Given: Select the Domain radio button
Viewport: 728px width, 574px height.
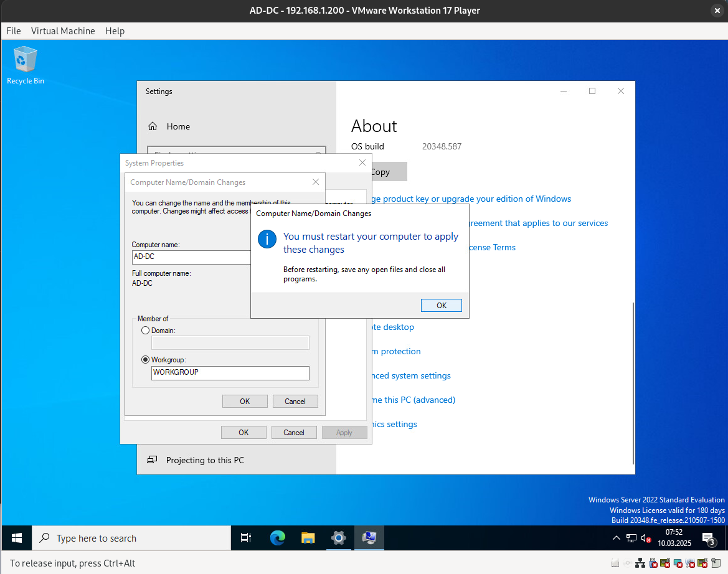Looking at the screenshot, I should point(146,331).
